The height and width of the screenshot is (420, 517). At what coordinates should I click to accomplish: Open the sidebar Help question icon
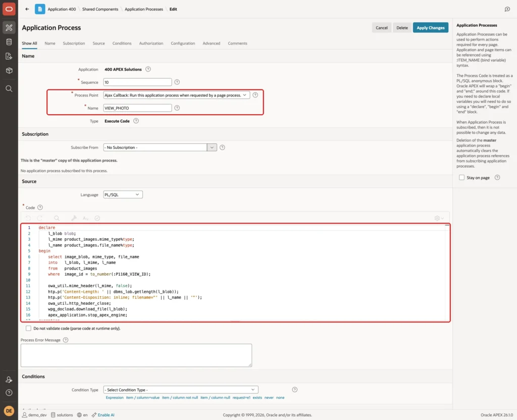tap(9, 393)
